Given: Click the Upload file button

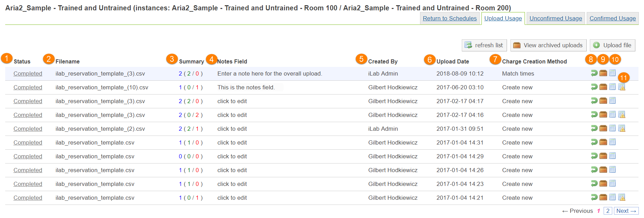Looking at the screenshot, I should [613, 45].
